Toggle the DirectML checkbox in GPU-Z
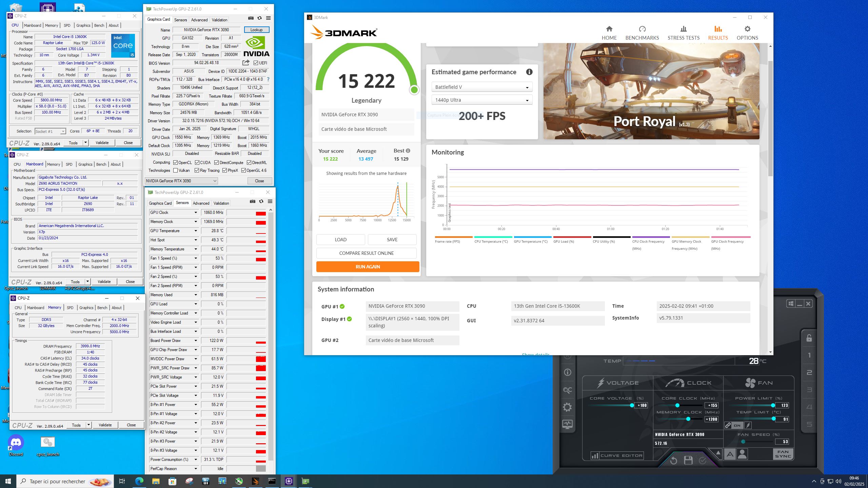This screenshot has width=868, height=488. (249, 163)
